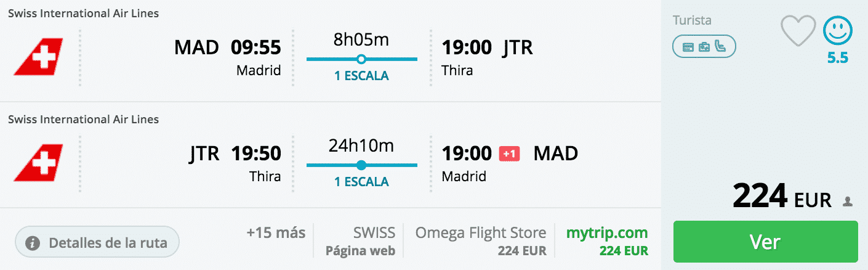The width and height of the screenshot is (868, 270).
Task: Click the Swiss logo on the return flight
Action: (38, 163)
